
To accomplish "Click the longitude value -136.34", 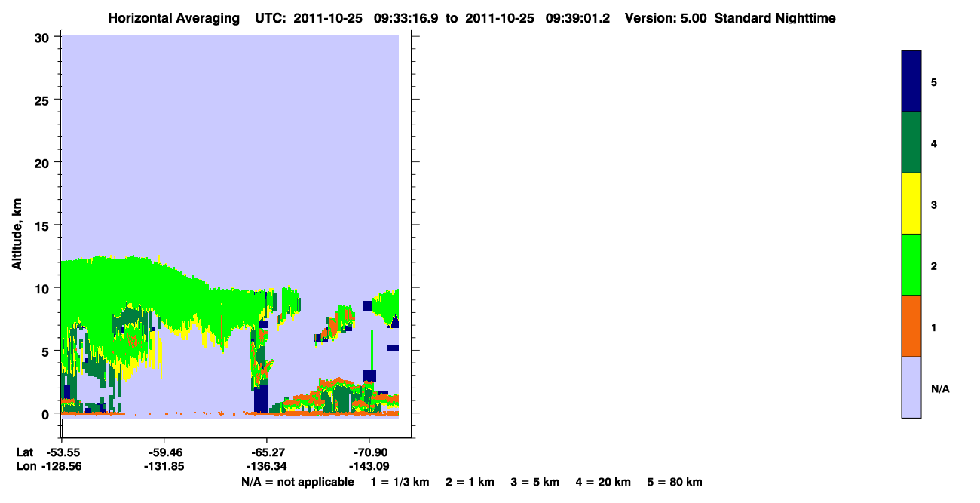I will click(266, 466).
